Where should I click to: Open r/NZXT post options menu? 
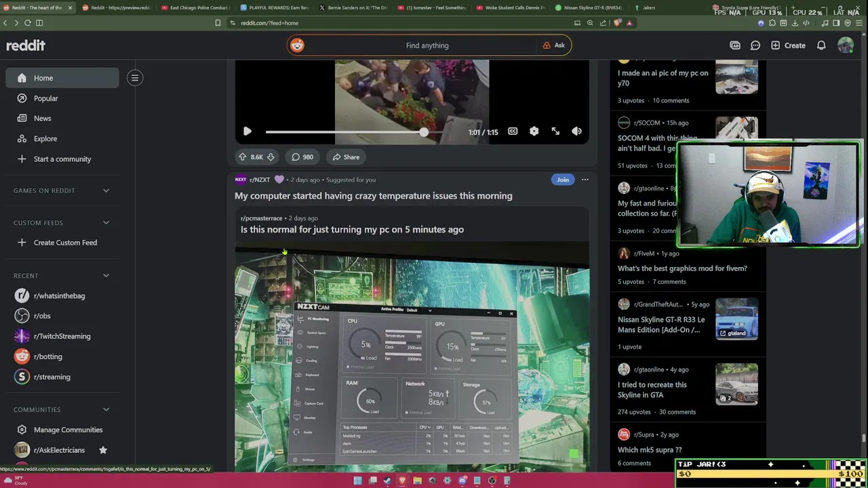(x=585, y=180)
